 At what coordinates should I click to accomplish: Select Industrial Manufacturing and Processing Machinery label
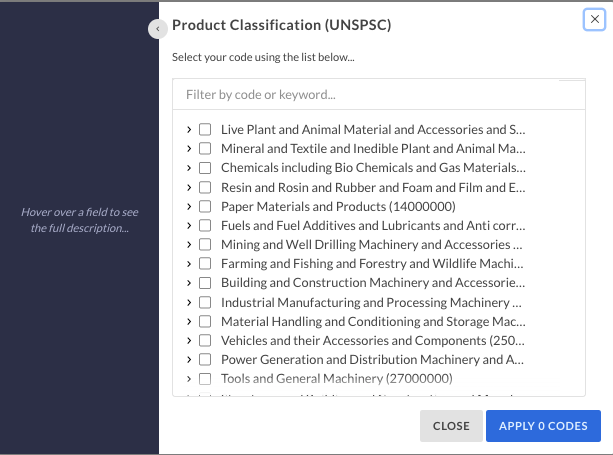[x=371, y=302]
